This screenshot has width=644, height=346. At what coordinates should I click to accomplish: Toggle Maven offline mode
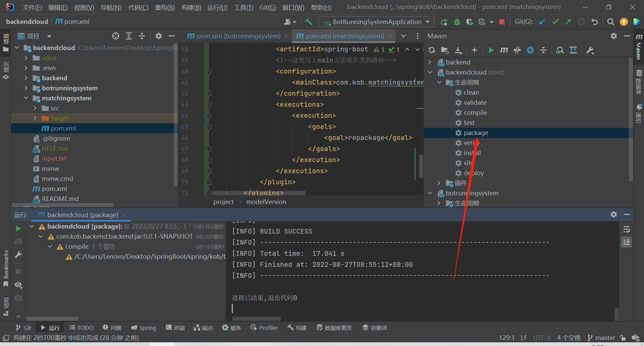(x=530, y=50)
